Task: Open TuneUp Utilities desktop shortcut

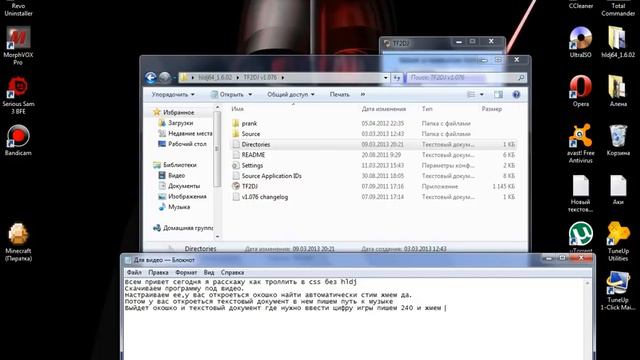Action: pyautogui.click(x=618, y=242)
